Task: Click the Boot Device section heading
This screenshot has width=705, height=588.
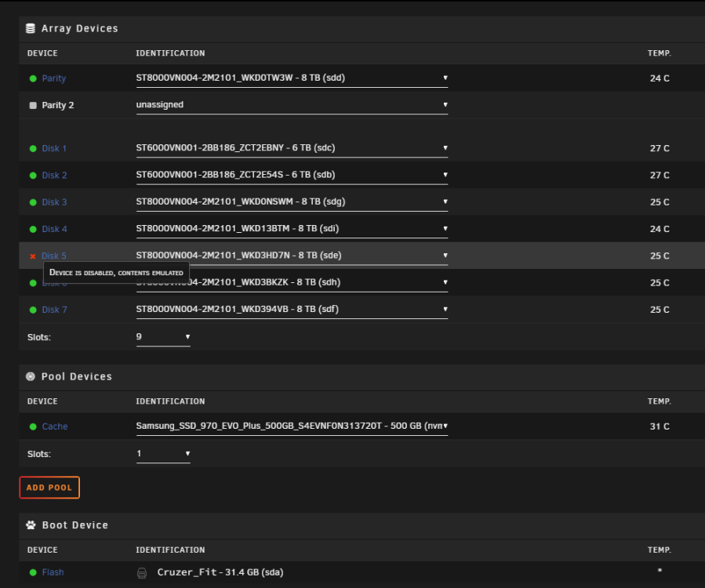Action: [x=75, y=525]
